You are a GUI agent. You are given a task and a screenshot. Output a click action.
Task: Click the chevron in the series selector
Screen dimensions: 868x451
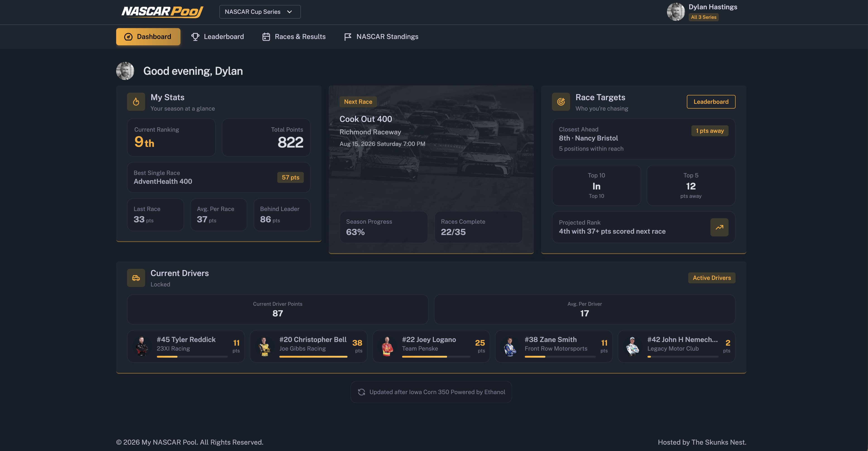coord(289,12)
